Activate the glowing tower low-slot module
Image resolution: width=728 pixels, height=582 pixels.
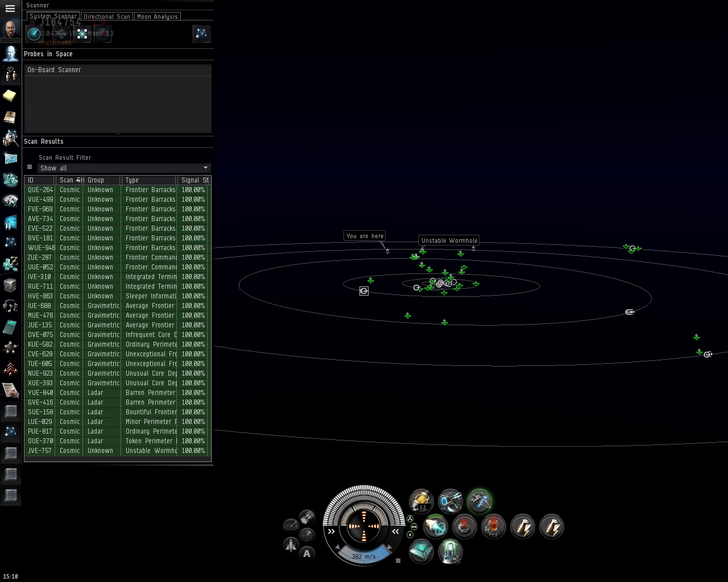(450, 551)
